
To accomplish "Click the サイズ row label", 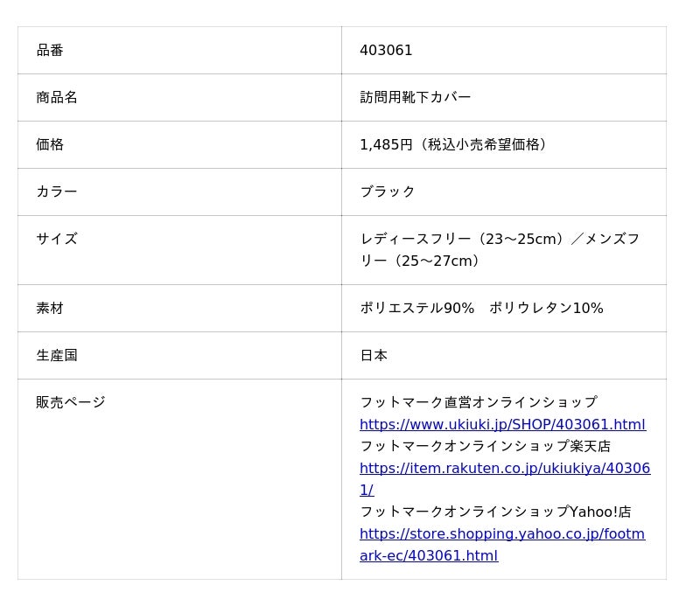I will pyautogui.click(x=57, y=240).
